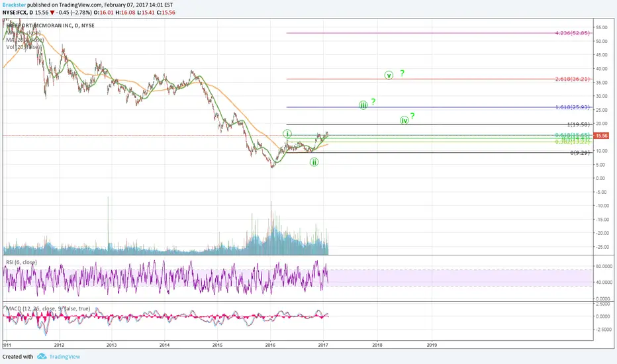Screen dimensions: 617x364
Task: Click the MA (200, close) indicator legend
Action: click(x=24, y=40)
